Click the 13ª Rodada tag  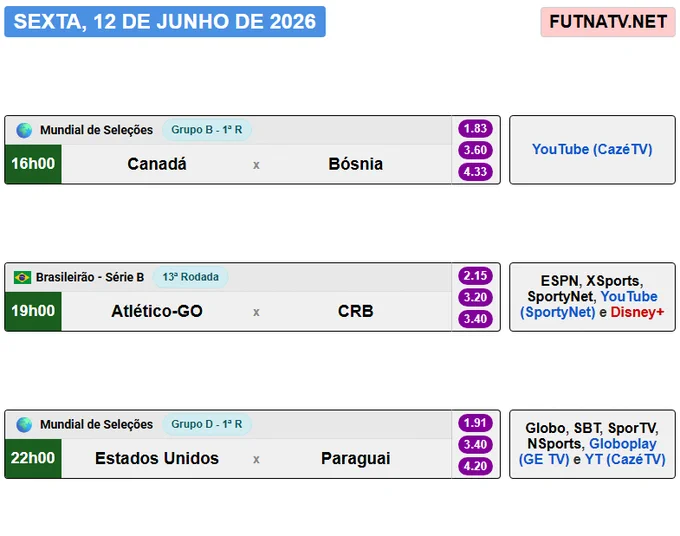click(x=190, y=277)
